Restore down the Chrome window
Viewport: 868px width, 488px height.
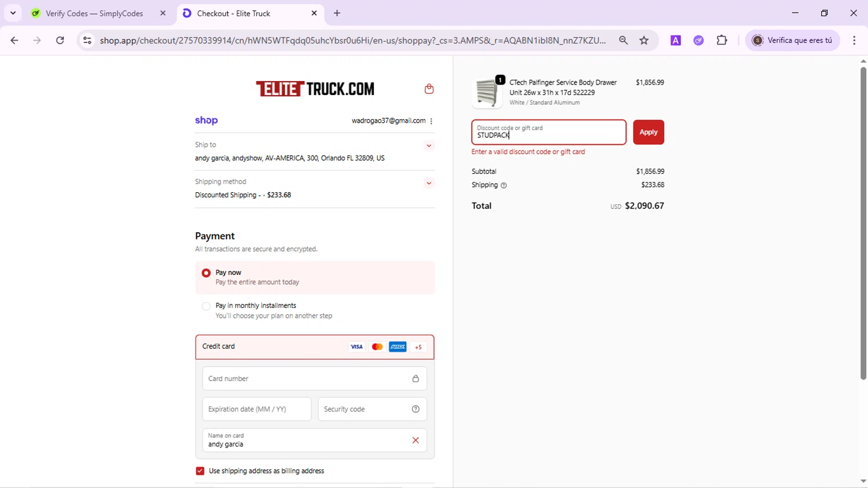point(825,13)
